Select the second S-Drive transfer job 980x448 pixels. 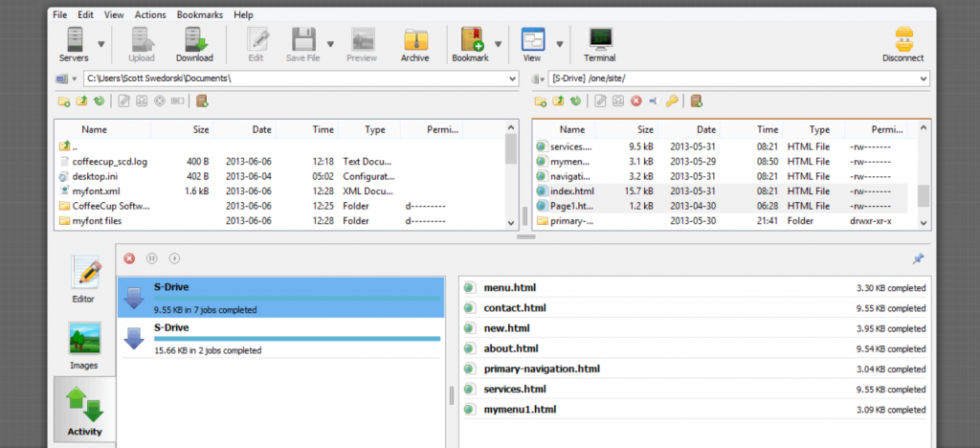coord(281,338)
